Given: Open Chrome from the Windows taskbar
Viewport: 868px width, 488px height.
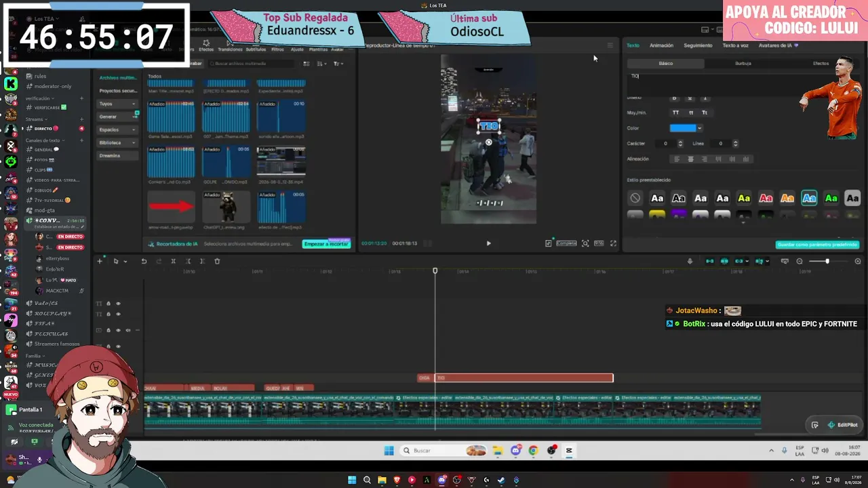Looking at the screenshot, I should [x=534, y=451].
